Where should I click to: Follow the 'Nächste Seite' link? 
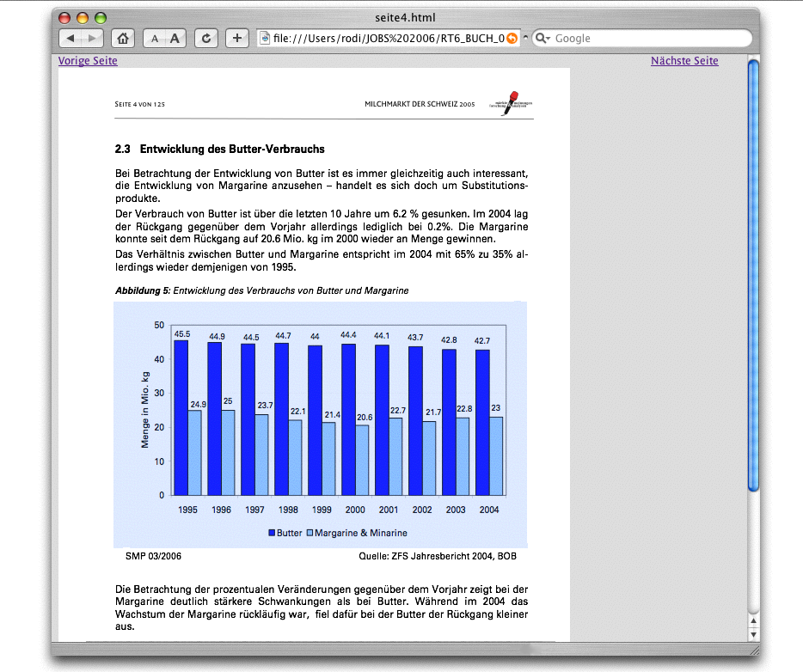tap(684, 61)
